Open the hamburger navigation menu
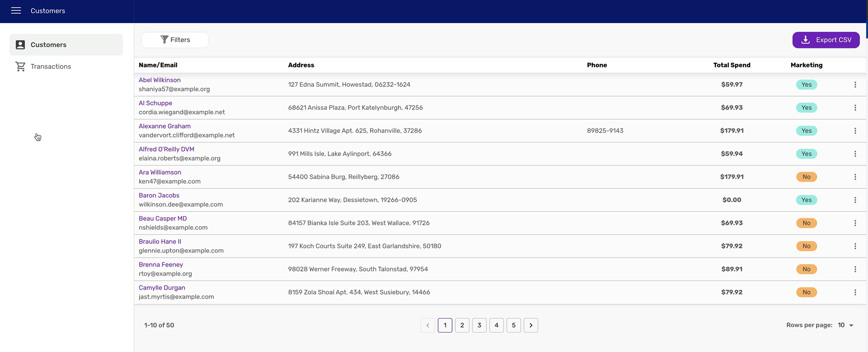Image resolution: width=868 pixels, height=352 pixels. click(16, 10)
